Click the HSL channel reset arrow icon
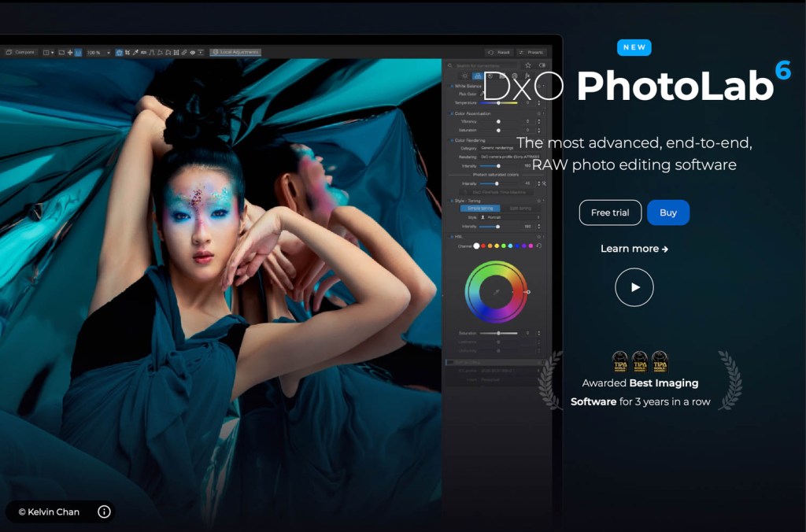Image resolution: width=806 pixels, height=532 pixels. point(539,246)
